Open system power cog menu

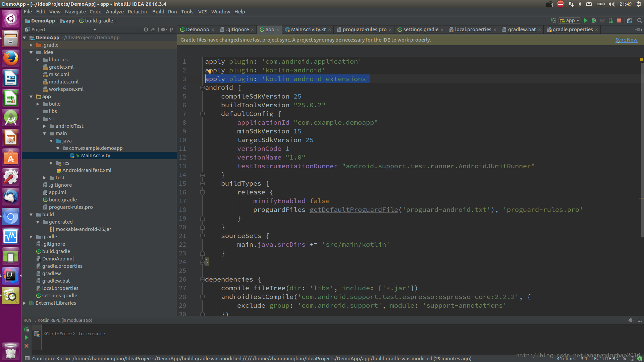tap(639, 4)
